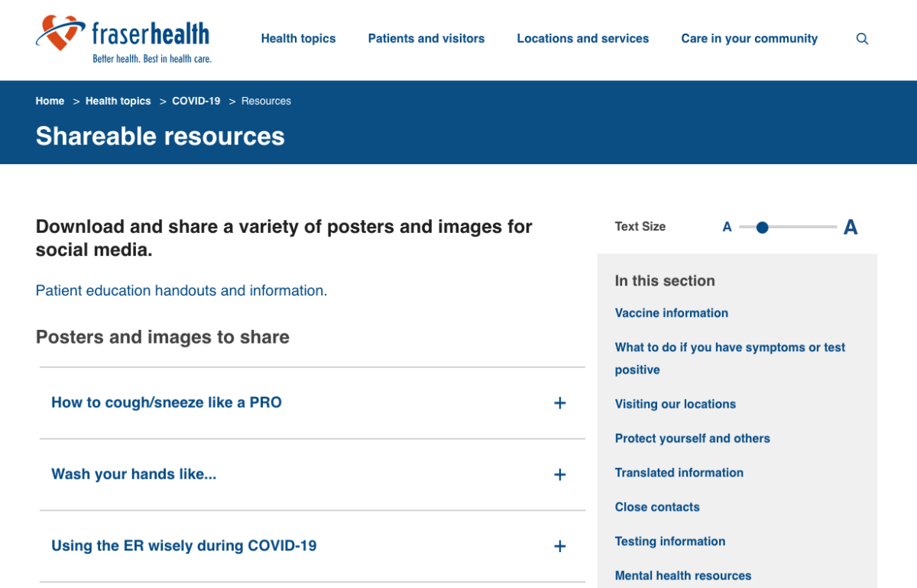This screenshot has height=588, width=917.
Task: Navigate Home via breadcrumb
Action: click(x=50, y=101)
